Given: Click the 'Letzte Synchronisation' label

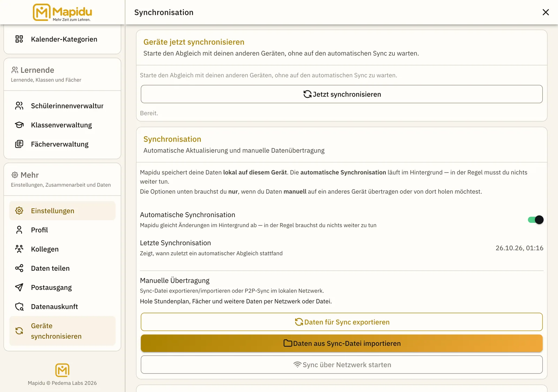Looking at the screenshot, I should coord(175,243).
